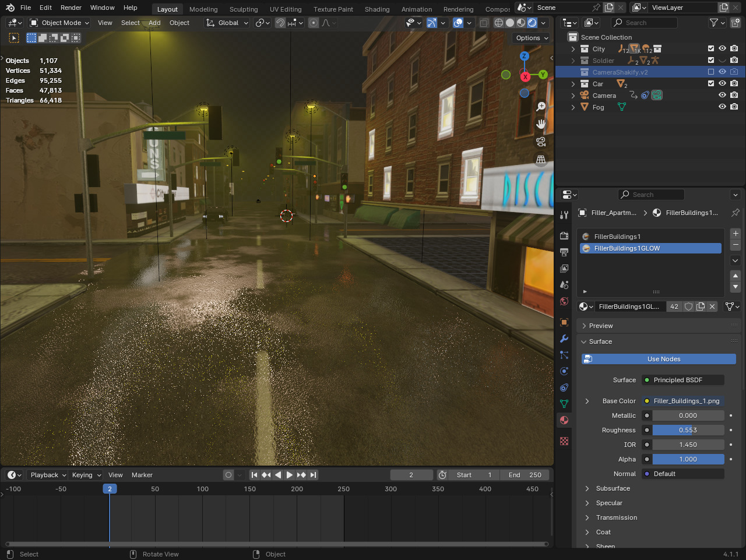The width and height of the screenshot is (746, 560).
Task: Click the Principled BSDF surface button
Action: 683,380
